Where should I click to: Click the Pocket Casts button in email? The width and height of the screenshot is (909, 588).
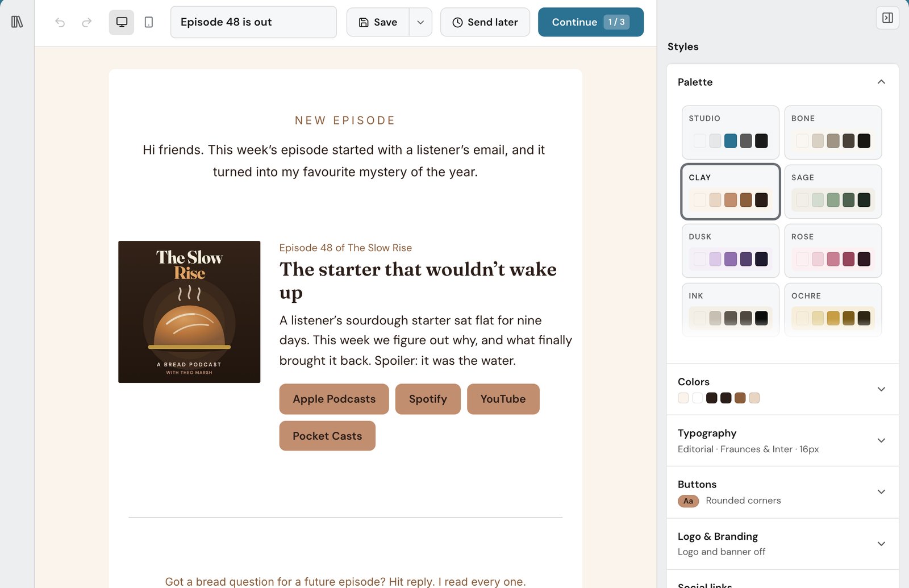[327, 436]
